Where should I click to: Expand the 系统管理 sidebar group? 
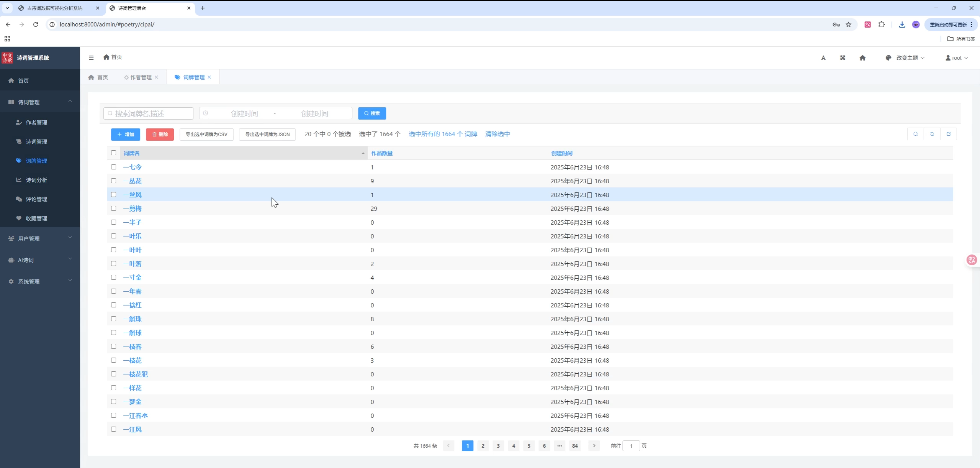coord(40,281)
